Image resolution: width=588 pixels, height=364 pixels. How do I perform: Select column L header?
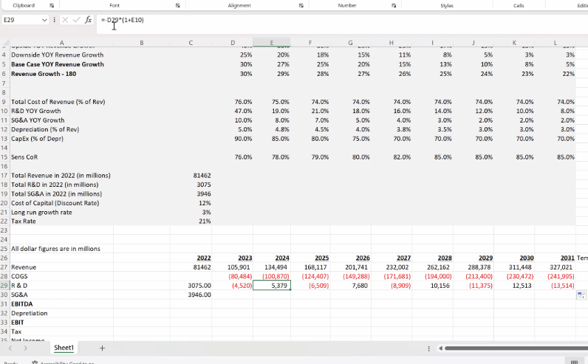pyautogui.click(x=555, y=43)
